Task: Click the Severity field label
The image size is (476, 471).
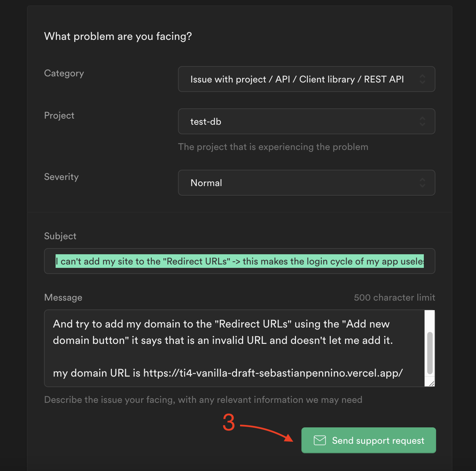Action: pyautogui.click(x=61, y=177)
